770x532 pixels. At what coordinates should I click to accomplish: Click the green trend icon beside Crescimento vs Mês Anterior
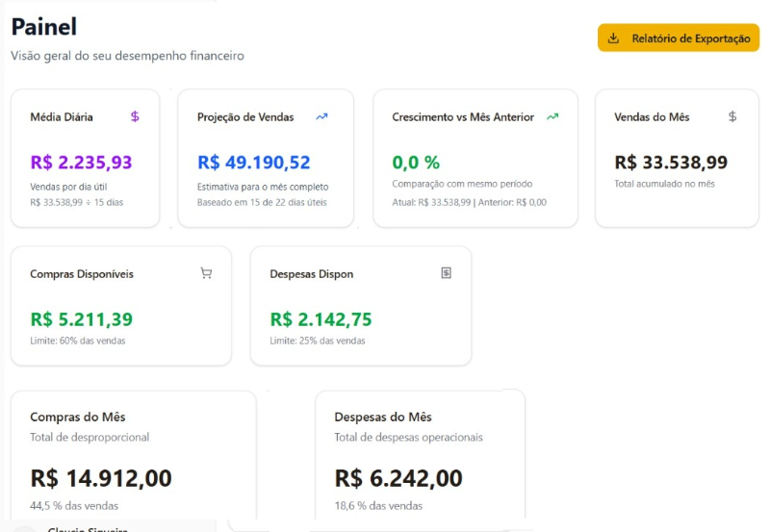pos(552,116)
